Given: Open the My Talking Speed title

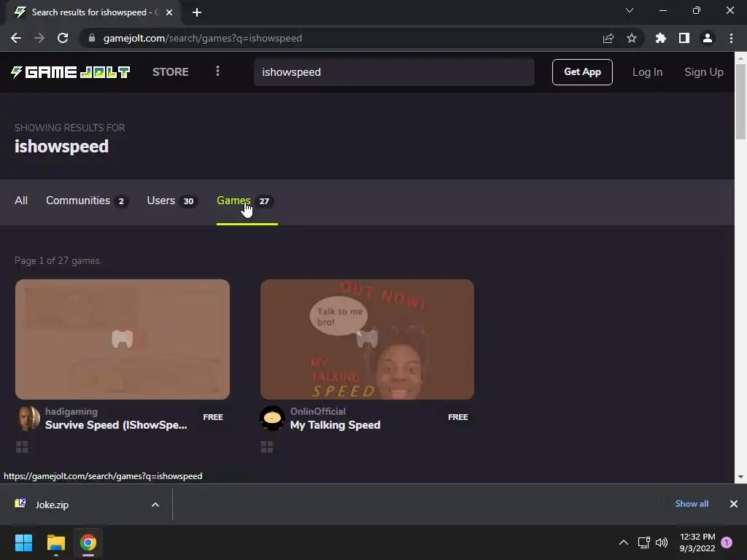Looking at the screenshot, I should [x=336, y=425].
